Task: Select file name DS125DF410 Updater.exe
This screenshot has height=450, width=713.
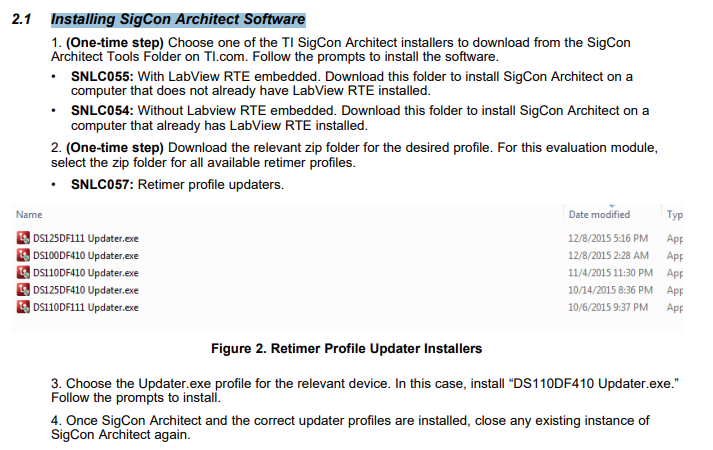Action: coord(86,290)
